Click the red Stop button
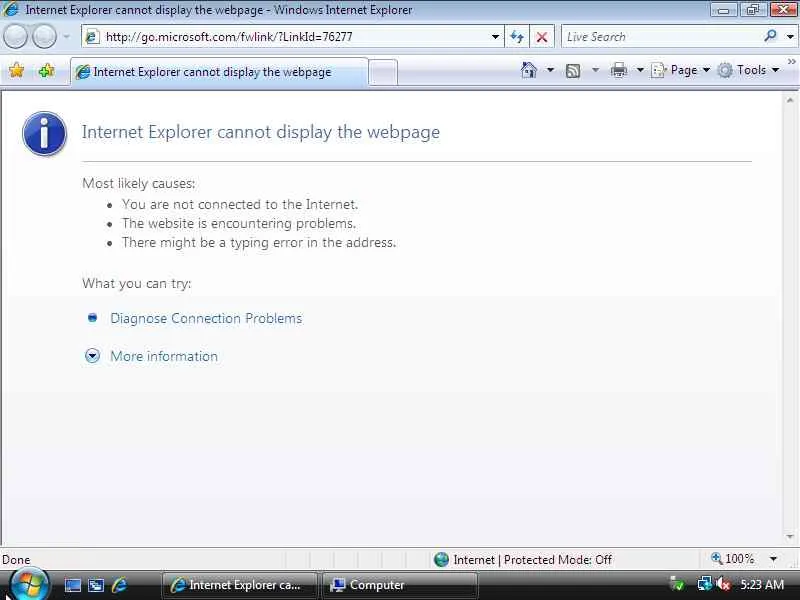The width and height of the screenshot is (800, 600). (x=542, y=37)
